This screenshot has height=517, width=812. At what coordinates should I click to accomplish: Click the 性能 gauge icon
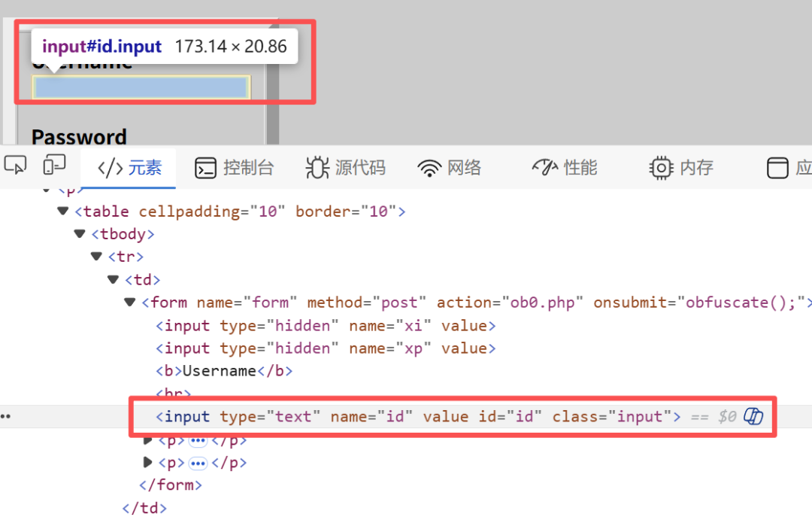[545, 168]
